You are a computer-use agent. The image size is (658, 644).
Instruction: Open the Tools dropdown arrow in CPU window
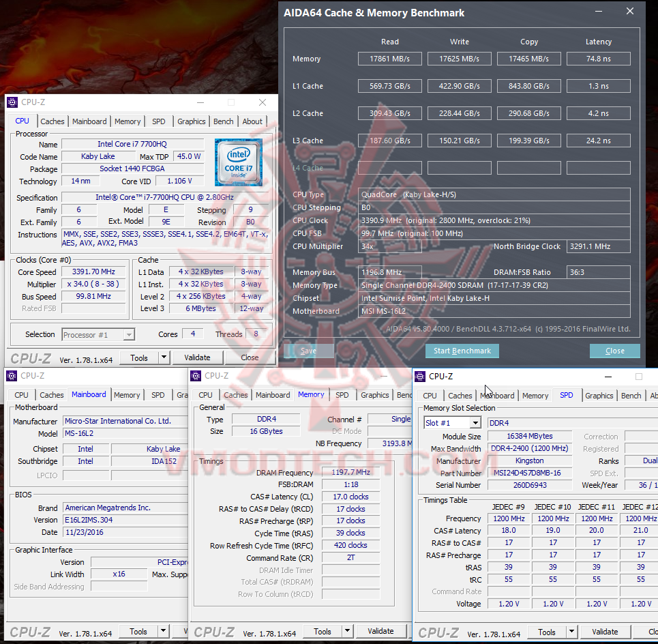click(x=164, y=357)
